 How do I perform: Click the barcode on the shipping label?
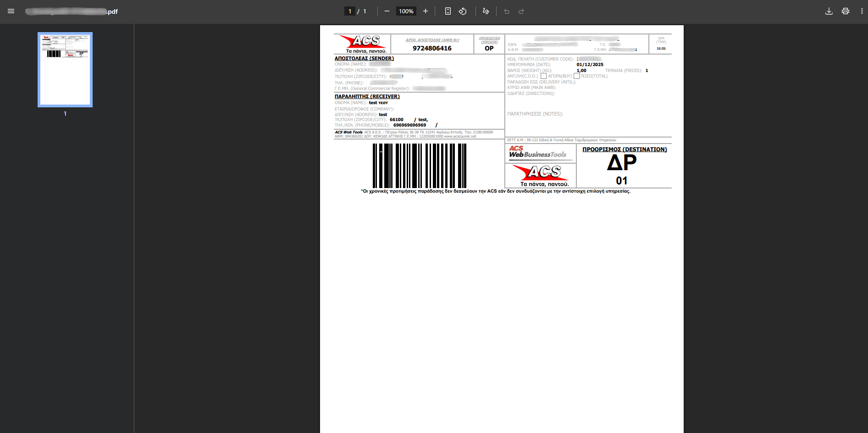pos(419,166)
